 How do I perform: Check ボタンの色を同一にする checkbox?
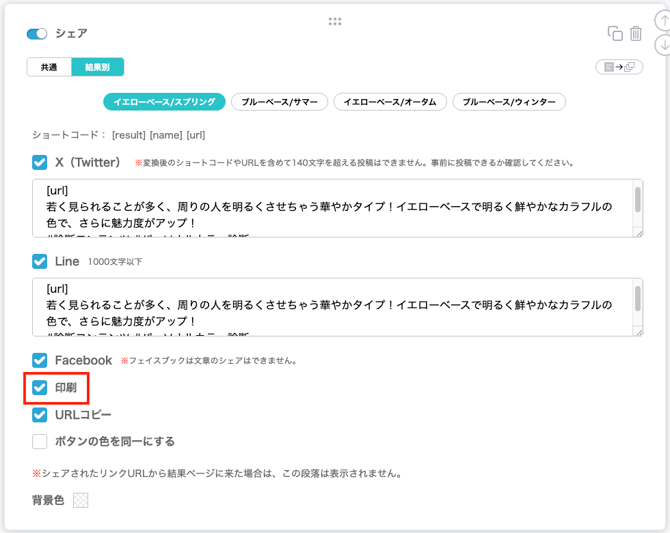pos(40,442)
